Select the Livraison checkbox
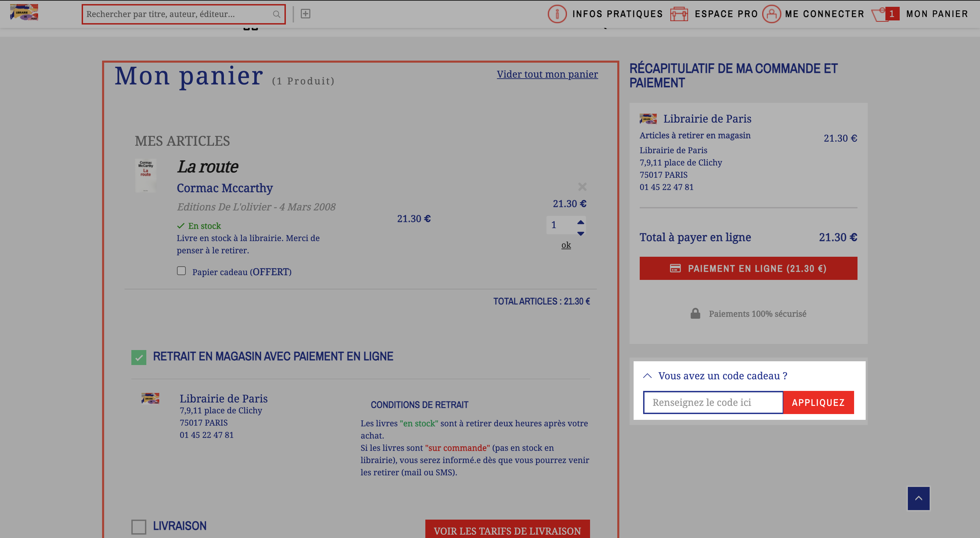 click(x=138, y=526)
